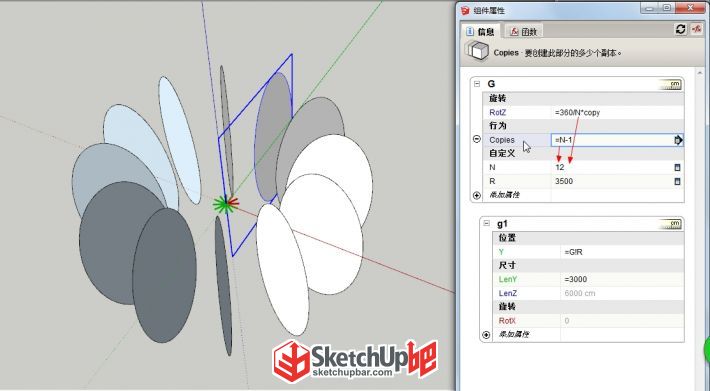Click the component cube icon near the Copies description
The image size is (710, 391).
click(478, 51)
